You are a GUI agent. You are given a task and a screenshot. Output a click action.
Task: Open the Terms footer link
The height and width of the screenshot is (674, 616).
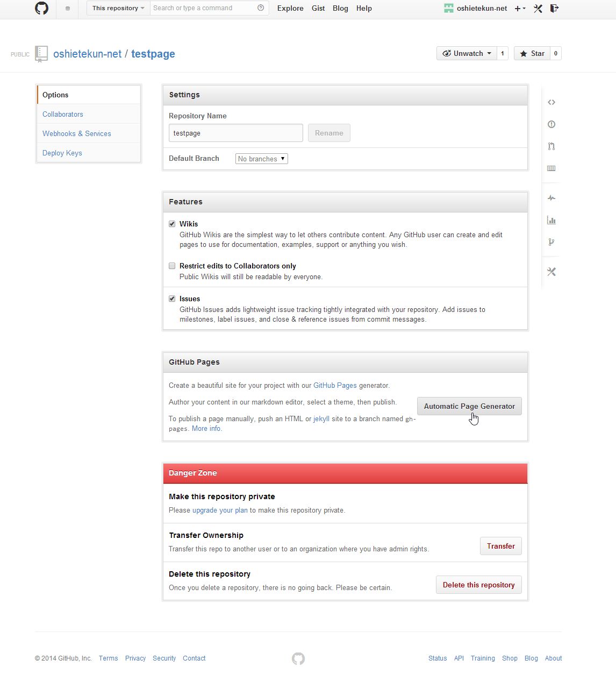(x=108, y=658)
